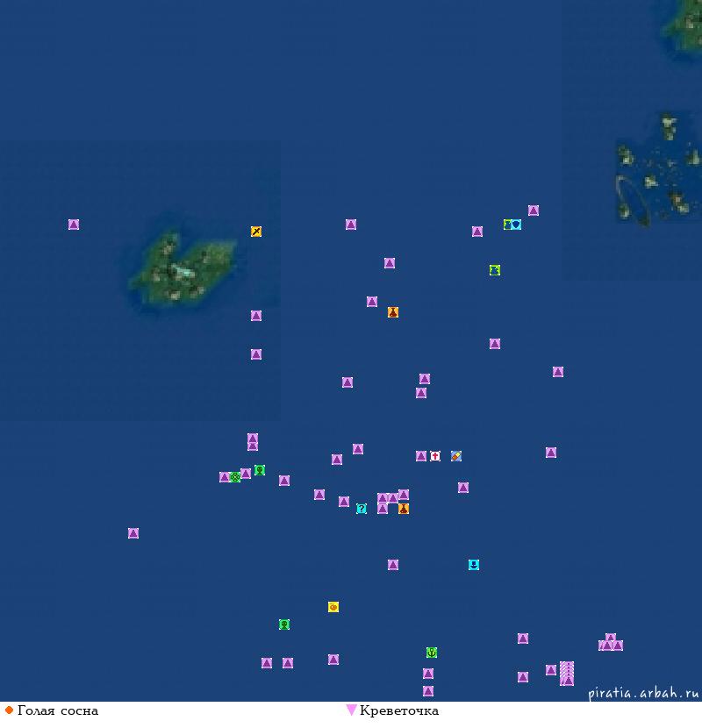Click the orange dot in the legend

(9, 710)
